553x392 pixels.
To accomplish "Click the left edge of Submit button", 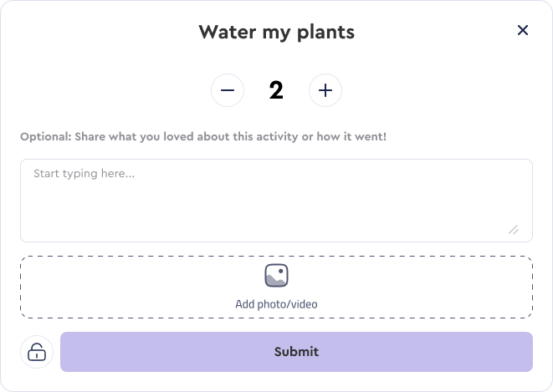I will [75, 352].
